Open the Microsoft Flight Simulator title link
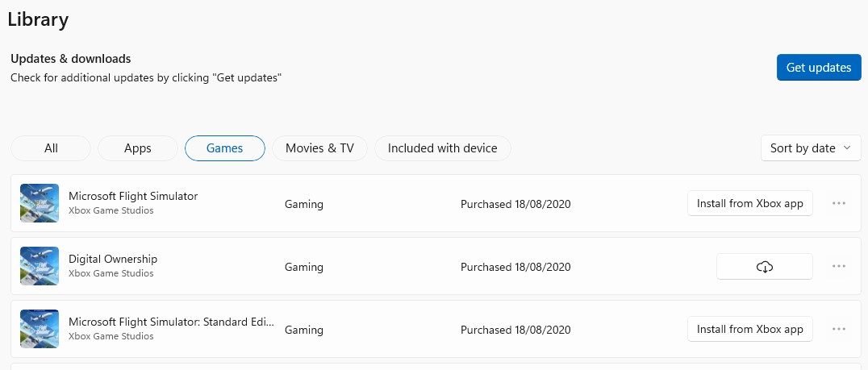 pyautogui.click(x=133, y=196)
